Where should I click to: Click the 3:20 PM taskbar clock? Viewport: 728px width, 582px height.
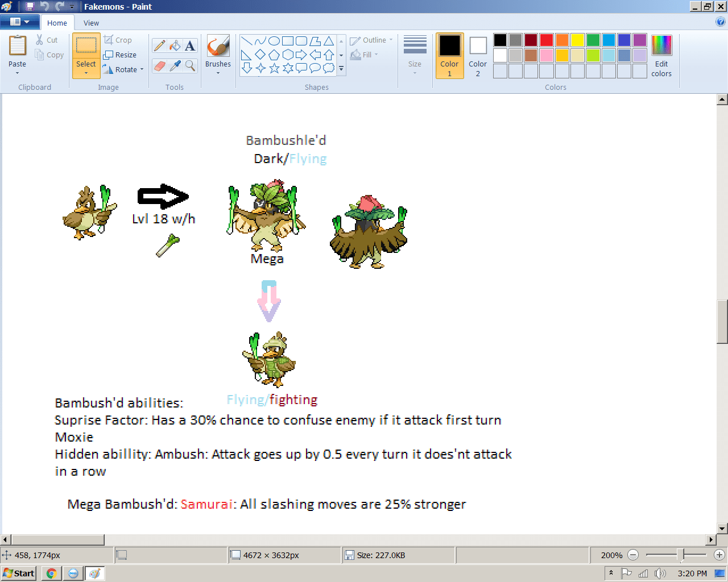coord(692,573)
